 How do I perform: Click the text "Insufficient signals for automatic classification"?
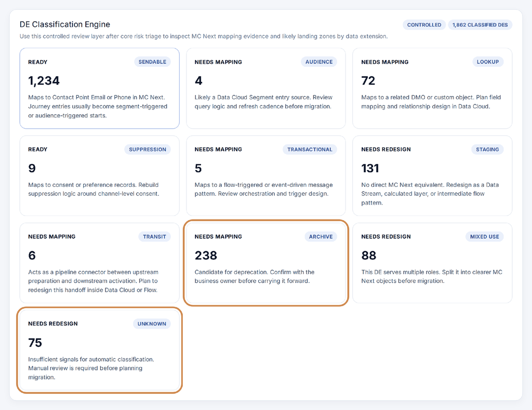coord(91,359)
